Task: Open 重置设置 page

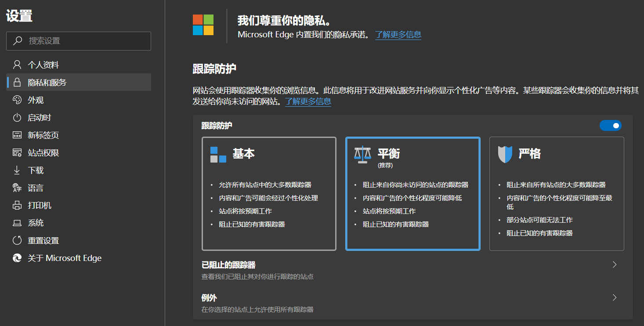Action: coord(79,240)
